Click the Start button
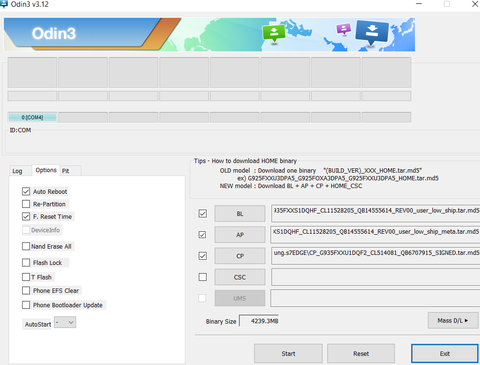Screen dimensions: 480x365 pyautogui.click(x=288, y=354)
